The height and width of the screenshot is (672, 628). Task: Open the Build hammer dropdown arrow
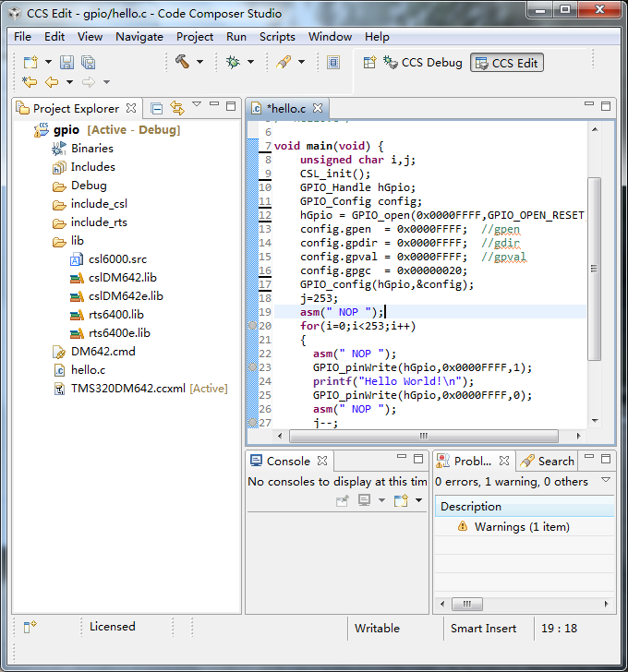pyautogui.click(x=199, y=63)
